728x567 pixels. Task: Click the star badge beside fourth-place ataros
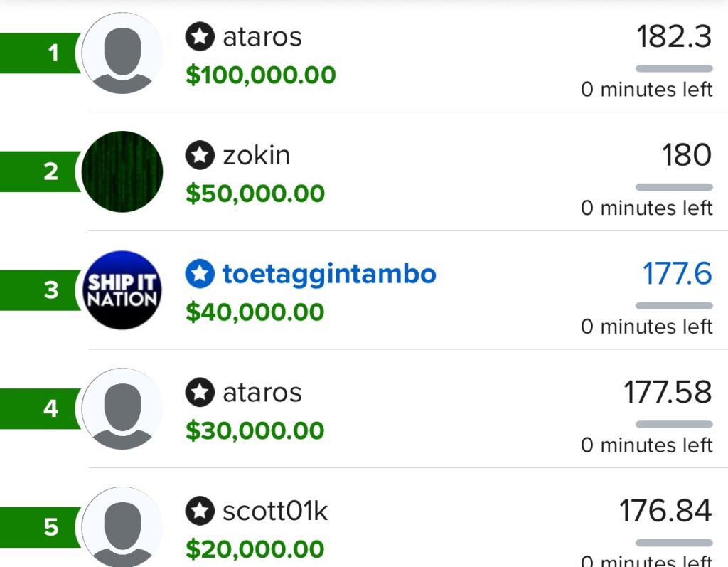pyautogui.click(x=200, y=392)
